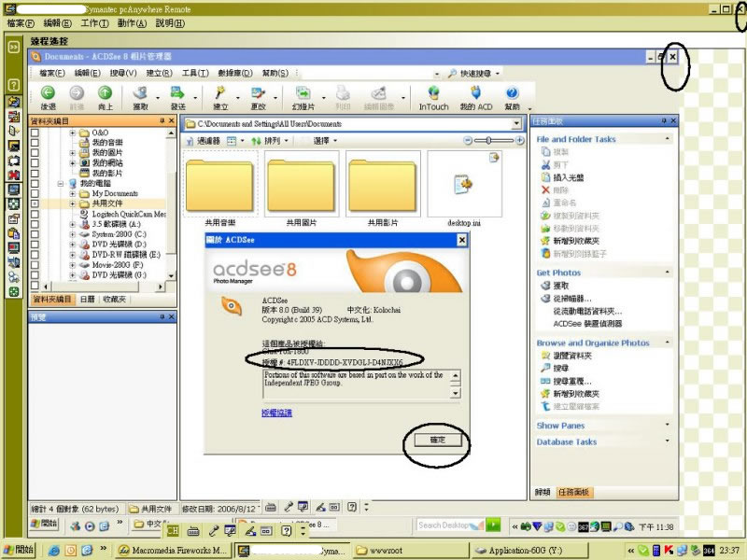Image resolution: width=747 pixels, height=560 pixels.
Task: Select the desktop.ini file thumbnail
Action: tap(464, 189)
